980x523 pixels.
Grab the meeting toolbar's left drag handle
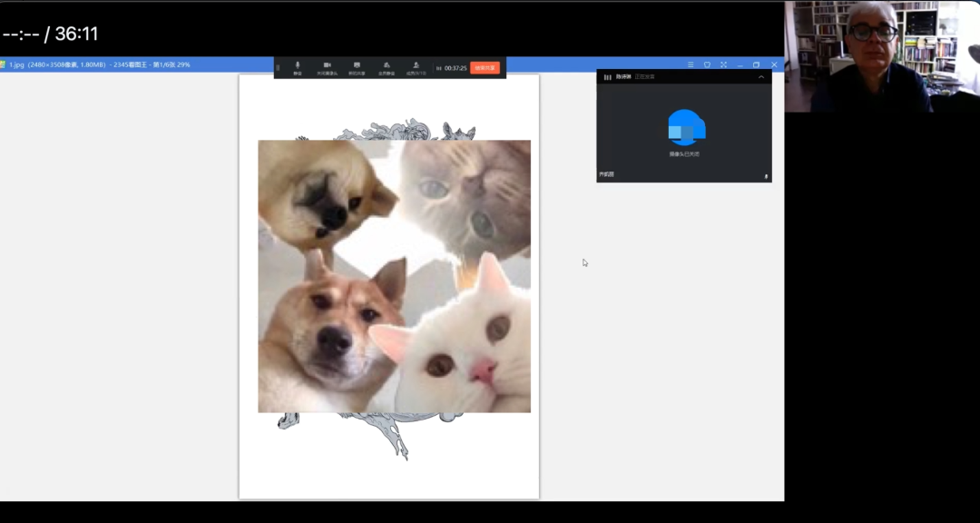279,67
